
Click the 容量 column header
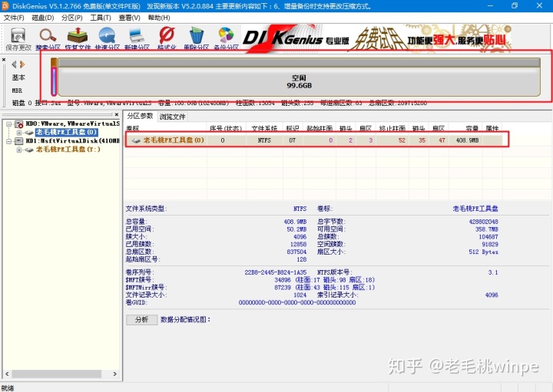coord(465,128)
